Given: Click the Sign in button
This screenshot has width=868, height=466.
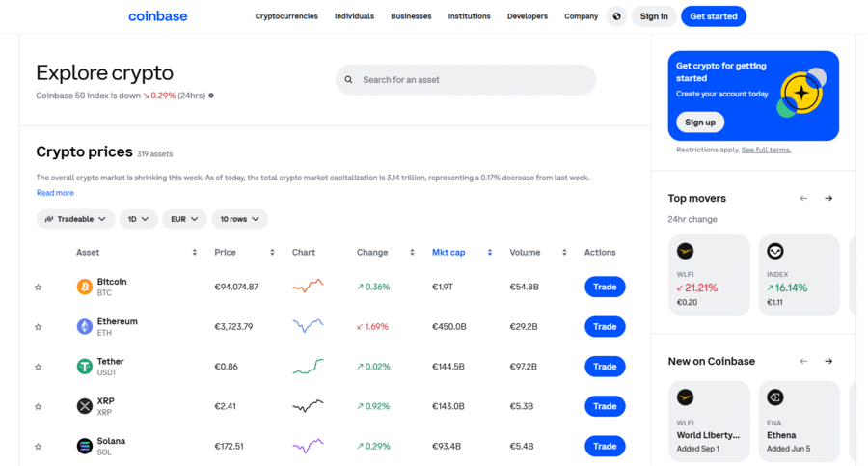Looking at the screenshot, I should (654, 16).
